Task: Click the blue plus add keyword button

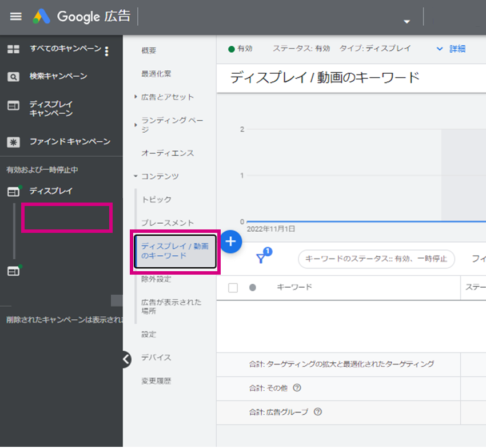Action: tap(231, 241)
